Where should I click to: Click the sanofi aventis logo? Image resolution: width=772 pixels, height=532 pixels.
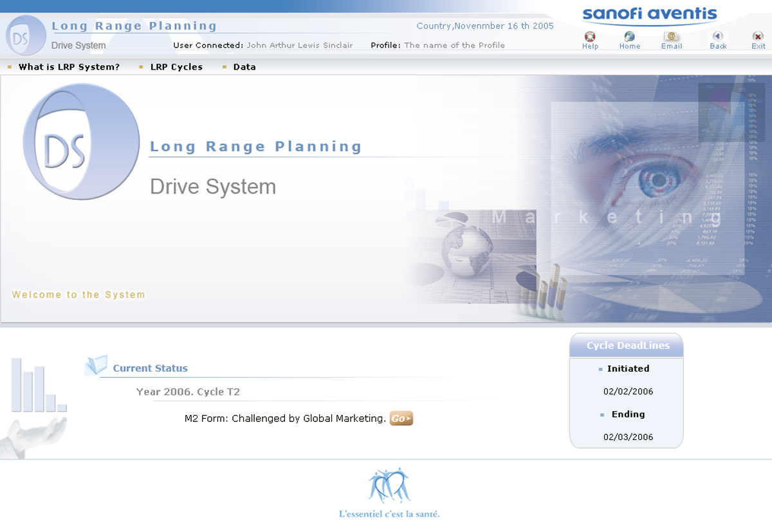(x=649, y=14)
